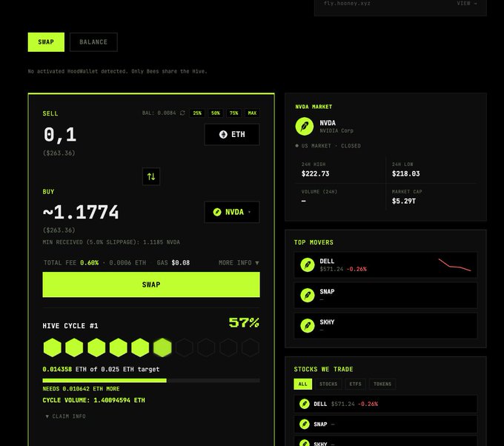Image resolution: width=504 pixels, height=446 pixels.
Task: Click the VIEW link at the top right
Action: 467,3
